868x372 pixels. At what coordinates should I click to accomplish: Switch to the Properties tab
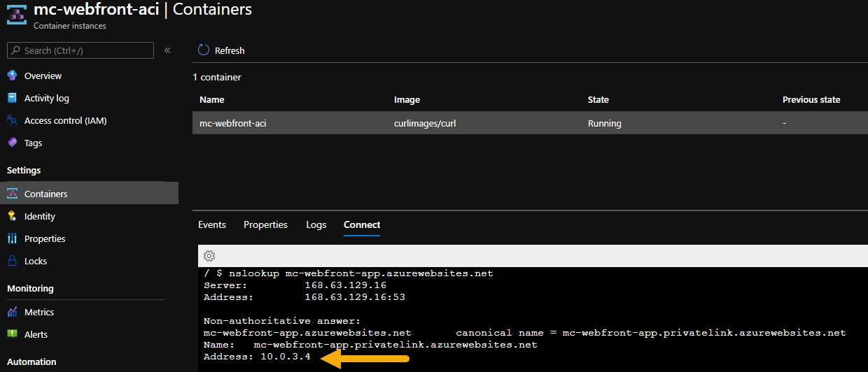click(266, 224)
